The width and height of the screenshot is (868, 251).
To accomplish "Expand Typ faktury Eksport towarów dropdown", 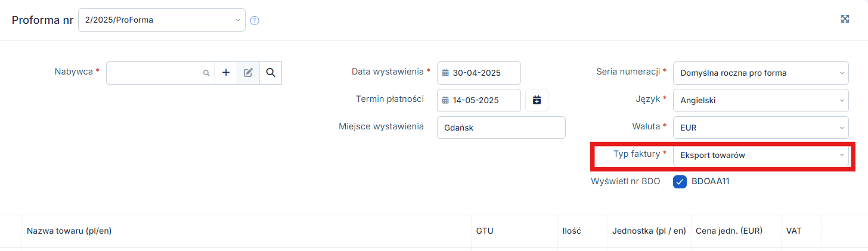I will coord(761,155).
